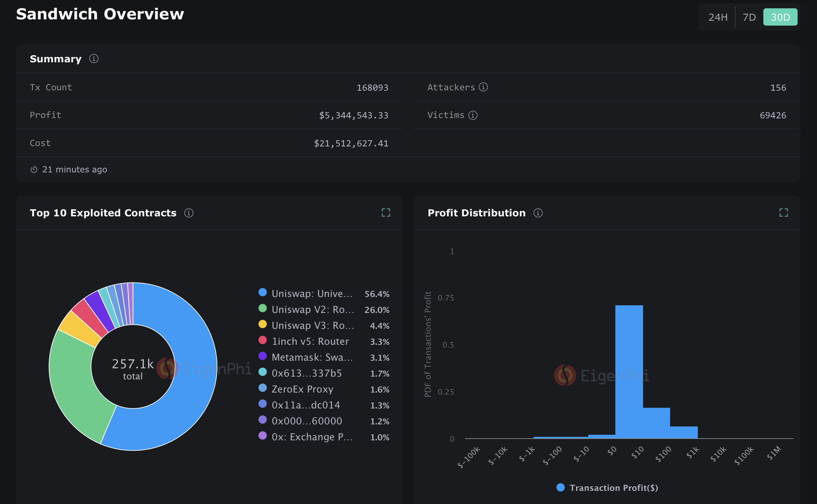Click the 21 minutes ago timestamp
Screen dimensions: 817x504
click(74, 169)
